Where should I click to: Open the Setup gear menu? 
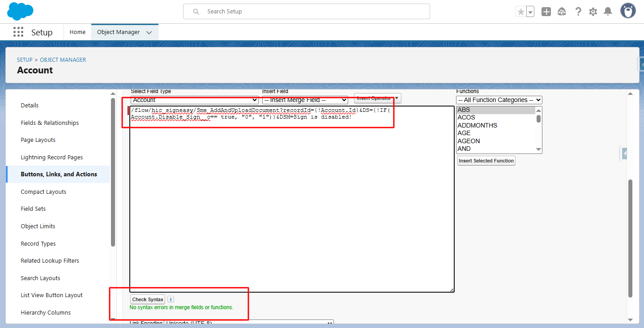click(593, 12)
